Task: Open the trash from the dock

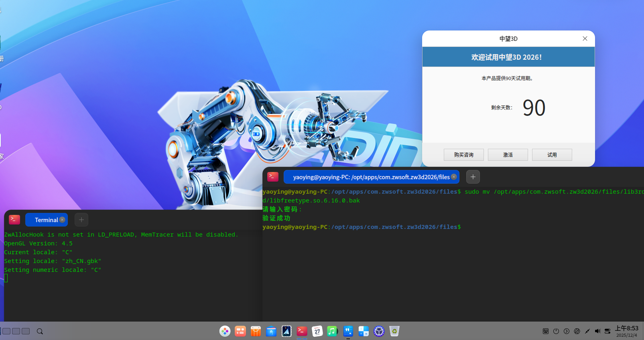Action: click(x=394, y=331)
